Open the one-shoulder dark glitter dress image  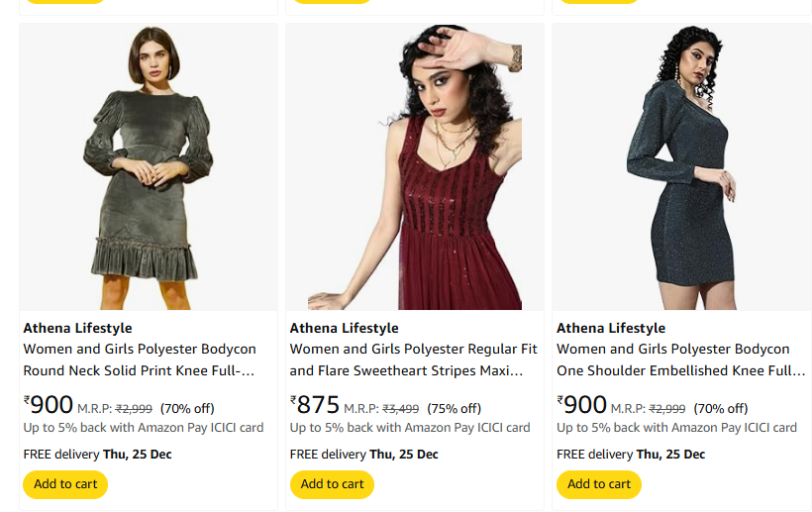(681, 167)
